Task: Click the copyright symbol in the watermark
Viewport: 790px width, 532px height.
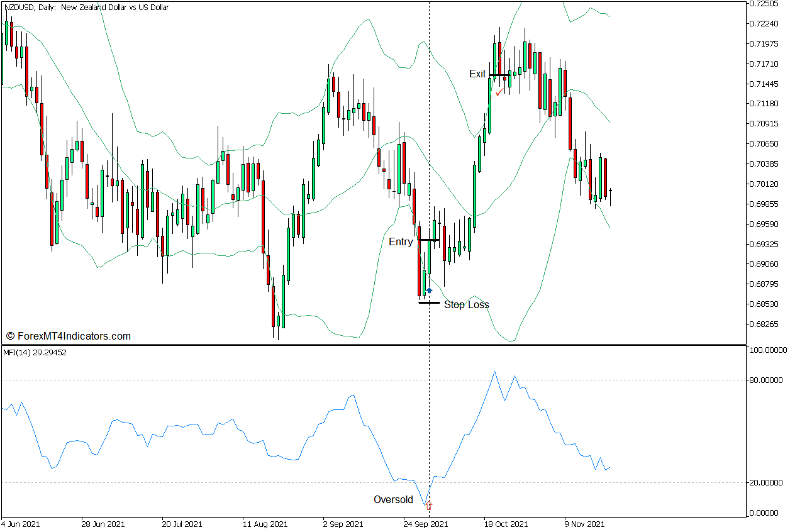Action: pyautogui.click(x=10, y=336)
